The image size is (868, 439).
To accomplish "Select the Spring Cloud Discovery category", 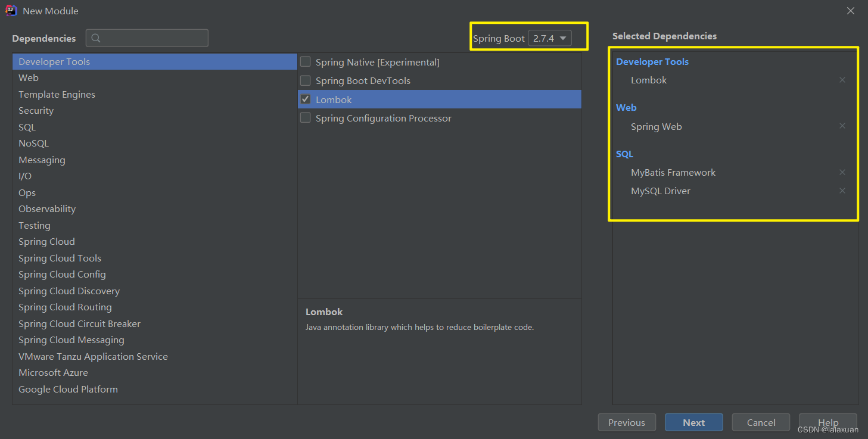I will click(155, 291).
